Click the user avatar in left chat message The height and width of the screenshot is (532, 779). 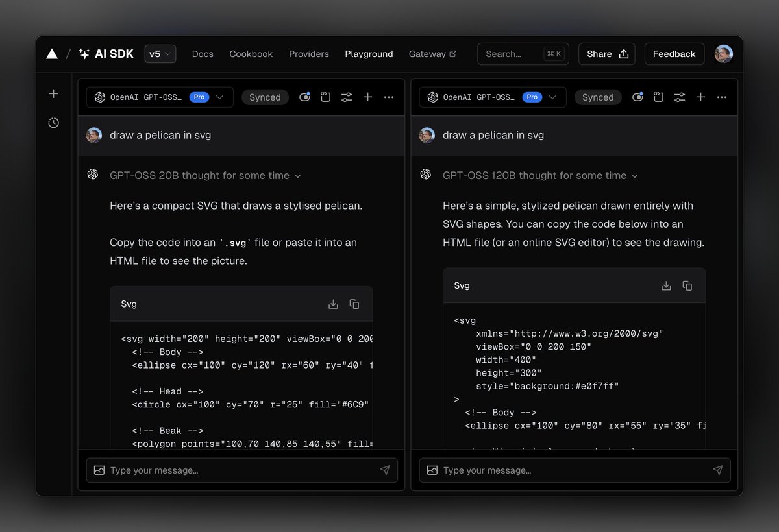coord(94,135)
